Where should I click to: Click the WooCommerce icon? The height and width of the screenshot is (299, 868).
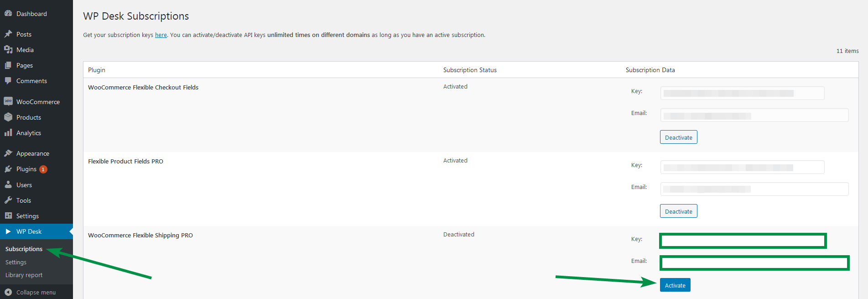point(8,101)
